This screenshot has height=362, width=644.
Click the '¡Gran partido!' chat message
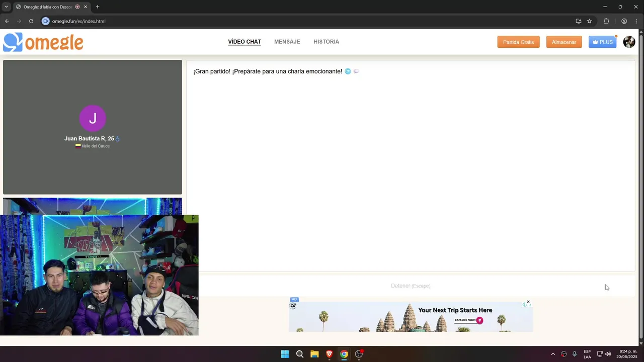(x=276, y=71)
